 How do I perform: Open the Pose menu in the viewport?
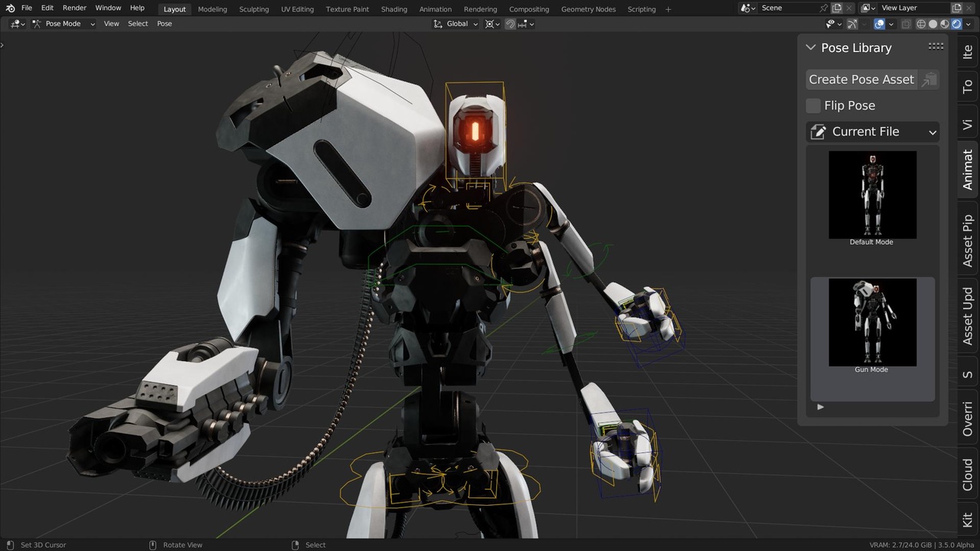(164, 23)
